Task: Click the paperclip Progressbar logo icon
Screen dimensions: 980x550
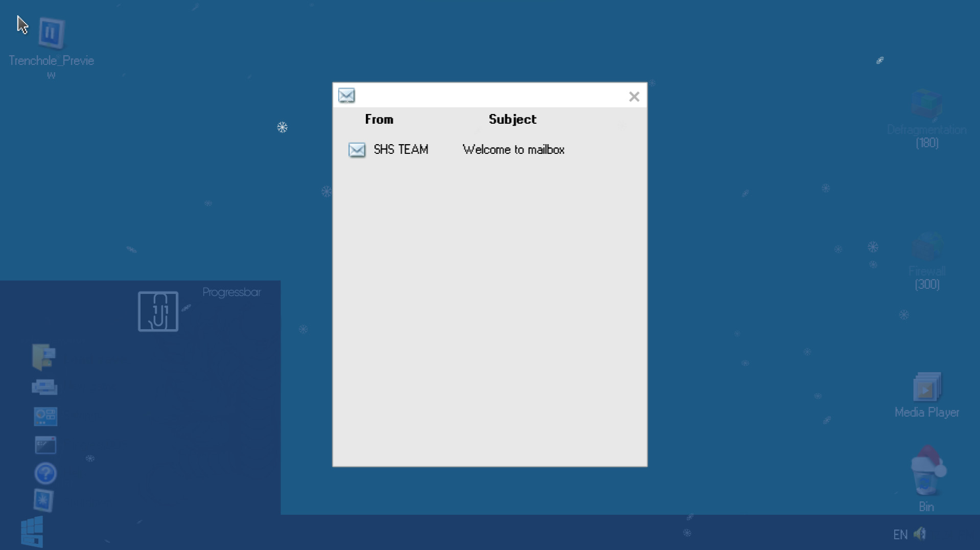Action: [158, 311]
